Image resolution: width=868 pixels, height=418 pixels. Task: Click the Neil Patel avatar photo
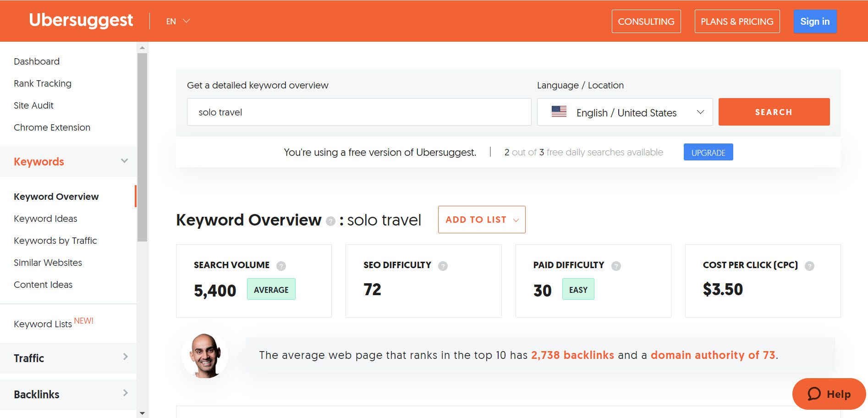[205, 355]
